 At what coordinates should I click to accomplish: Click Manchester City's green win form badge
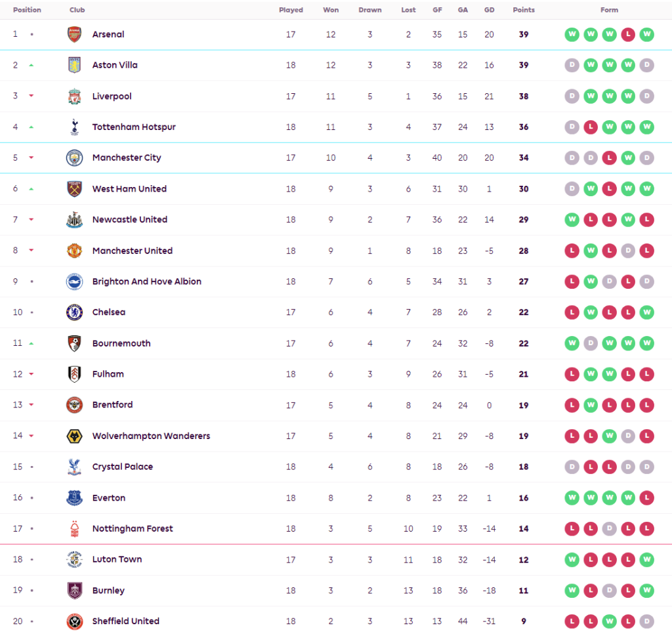628,158
